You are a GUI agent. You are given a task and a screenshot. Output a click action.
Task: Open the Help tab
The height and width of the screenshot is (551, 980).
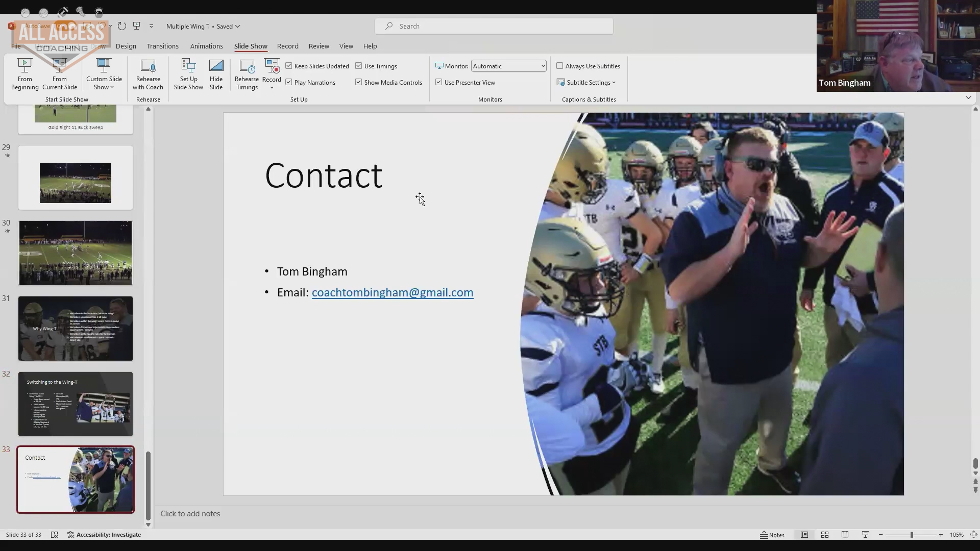click(370, 46)
